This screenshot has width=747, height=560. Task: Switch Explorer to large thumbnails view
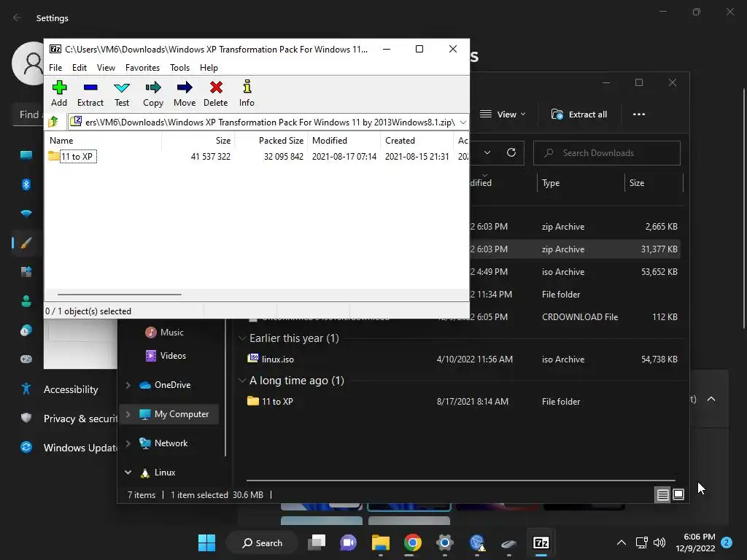(678, 495)
